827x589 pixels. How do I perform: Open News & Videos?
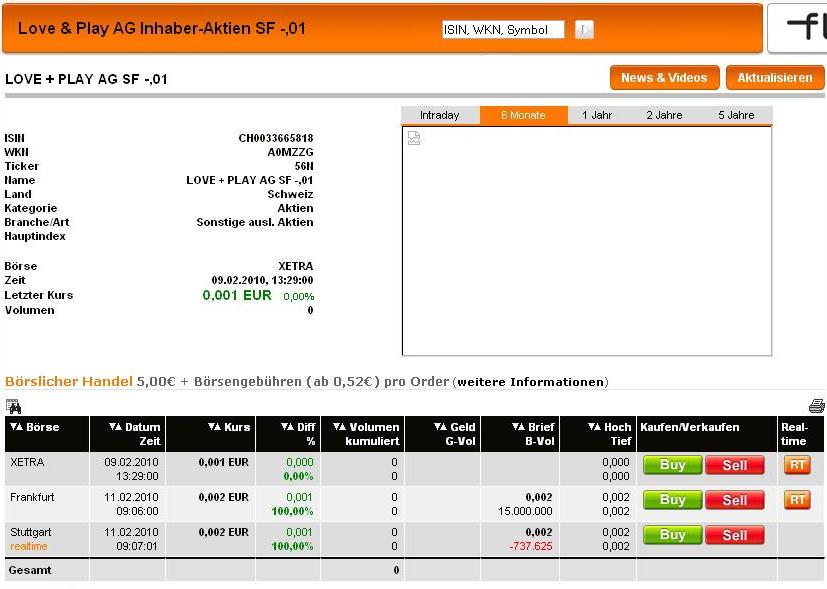(x=665, y=78)
